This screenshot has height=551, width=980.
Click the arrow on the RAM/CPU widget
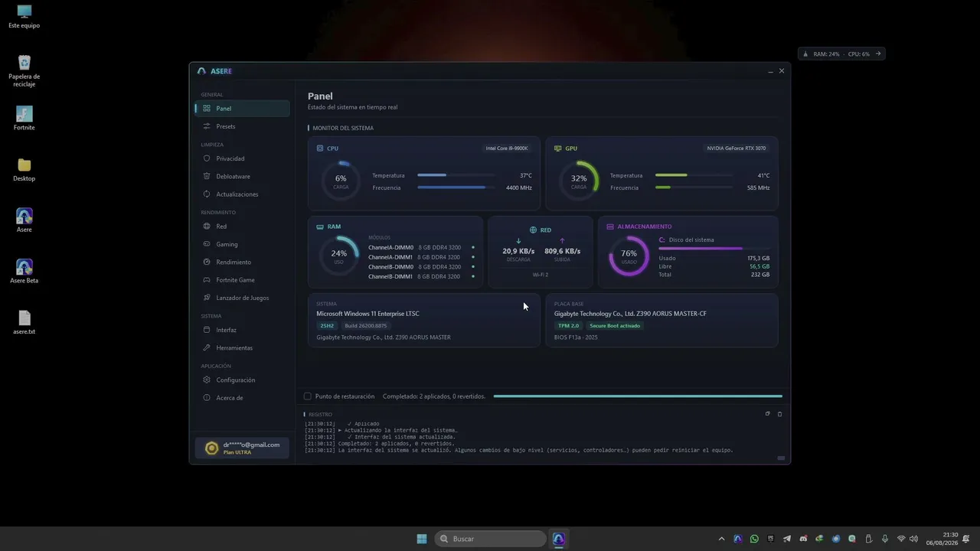pyautogui.click(x=878, y=54)
